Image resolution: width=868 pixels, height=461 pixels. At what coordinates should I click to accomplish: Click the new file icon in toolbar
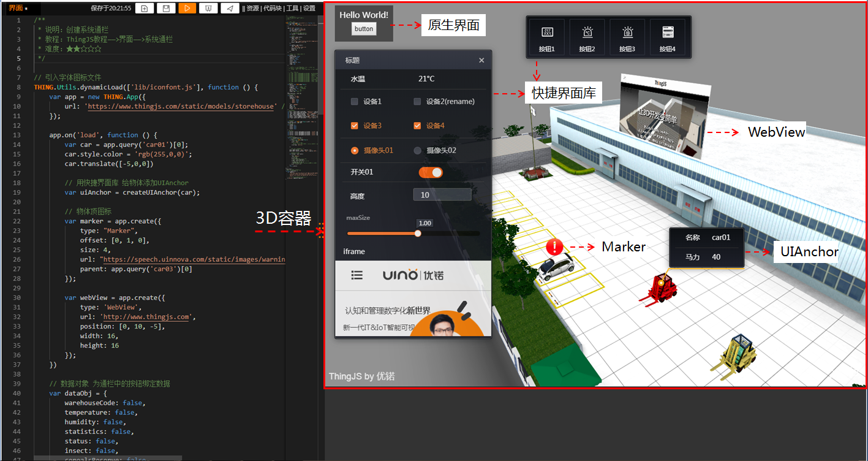pos(145,8)
